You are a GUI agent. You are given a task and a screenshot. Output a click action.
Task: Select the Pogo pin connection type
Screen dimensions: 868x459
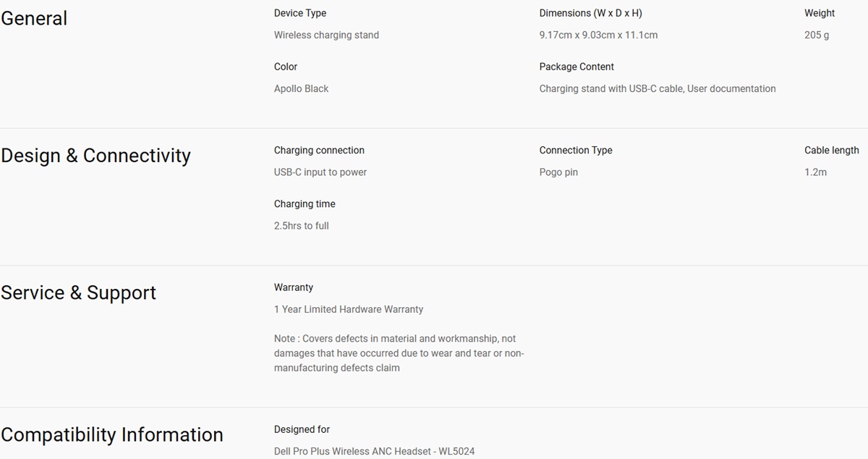coord(558,172)
